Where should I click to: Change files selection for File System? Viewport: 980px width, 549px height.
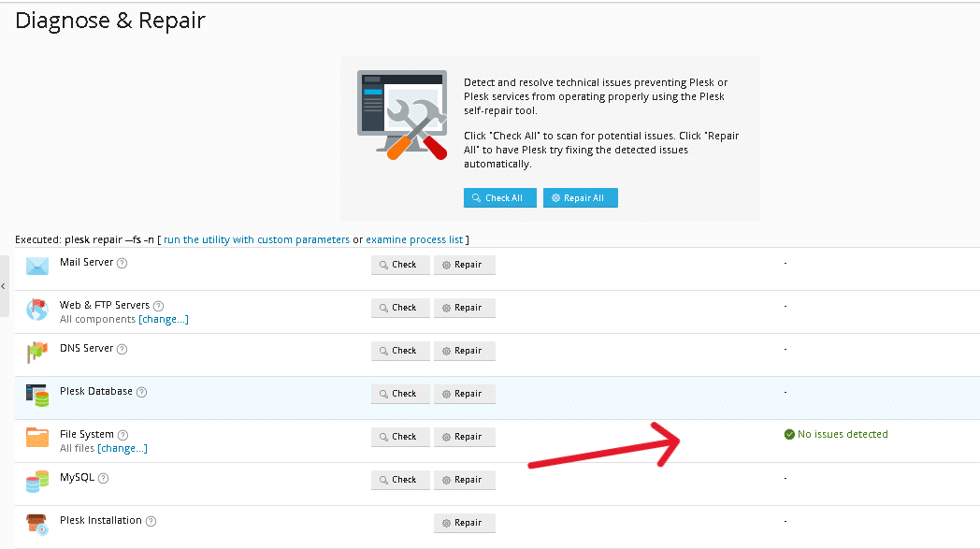tap(122, 449)
